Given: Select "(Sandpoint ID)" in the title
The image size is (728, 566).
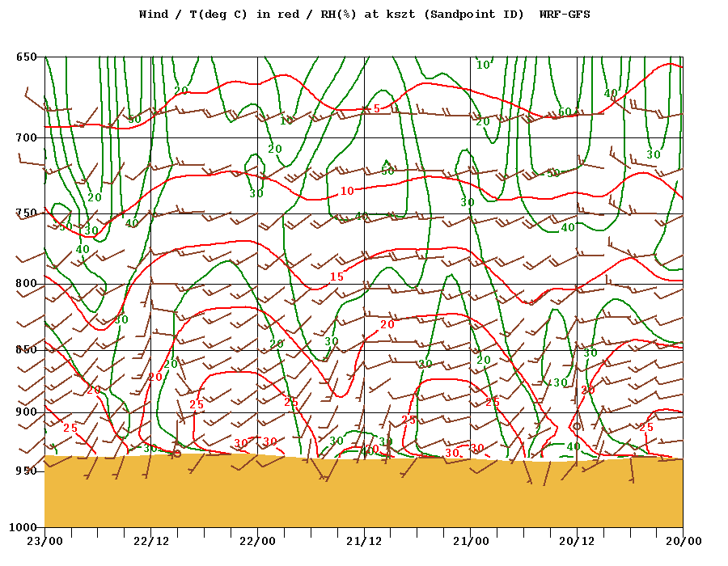Looking at the screenshot, I should [x=474, y=15].
